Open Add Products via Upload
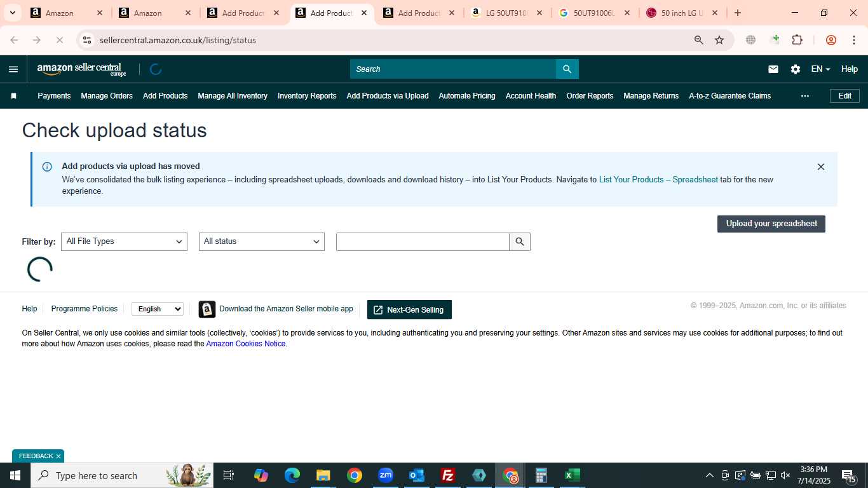868x488 pixels. [388, 96]
